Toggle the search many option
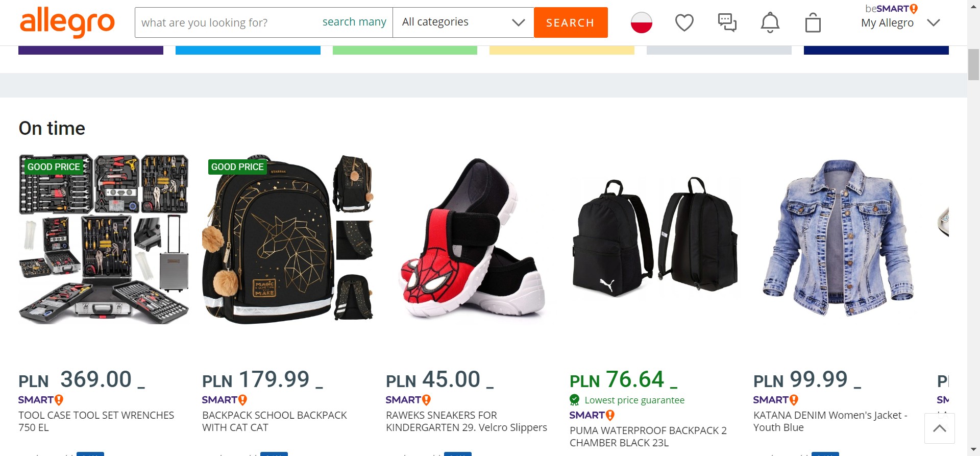980x456 pixels. point(354,22)
